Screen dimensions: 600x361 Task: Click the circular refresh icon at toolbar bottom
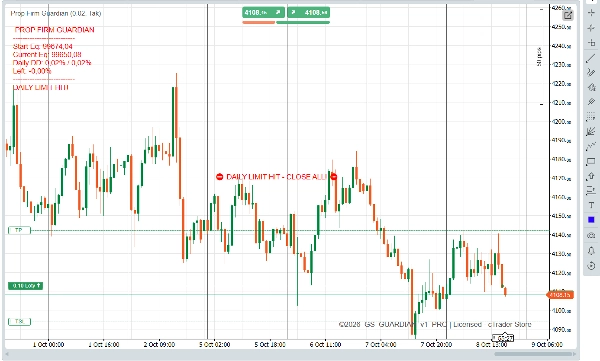[591, 265]
